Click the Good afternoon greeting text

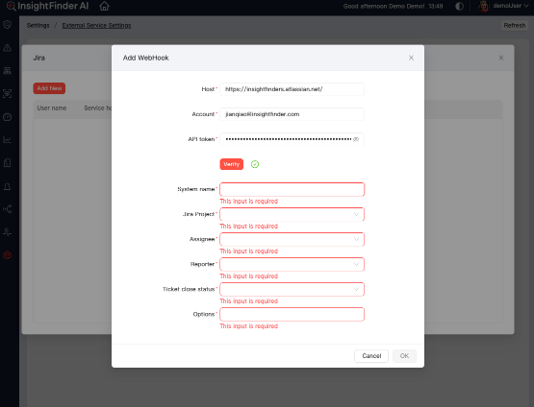coord(384,6)
